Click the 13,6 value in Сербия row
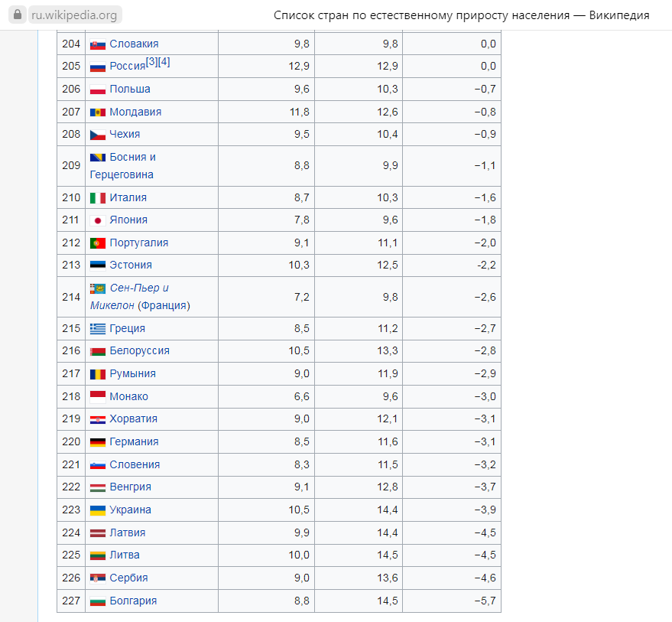Image resolution: width=672 pixels, height=622 pixels. [388, 578]
